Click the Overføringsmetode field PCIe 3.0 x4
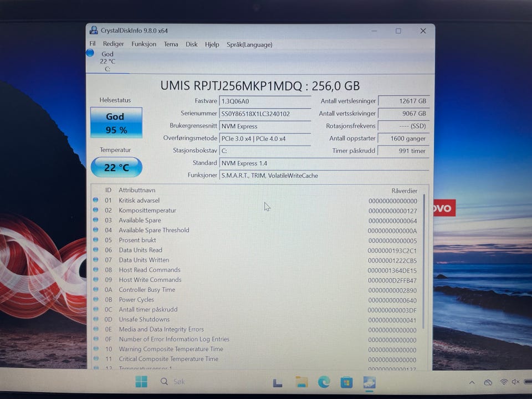 (265, 139)
